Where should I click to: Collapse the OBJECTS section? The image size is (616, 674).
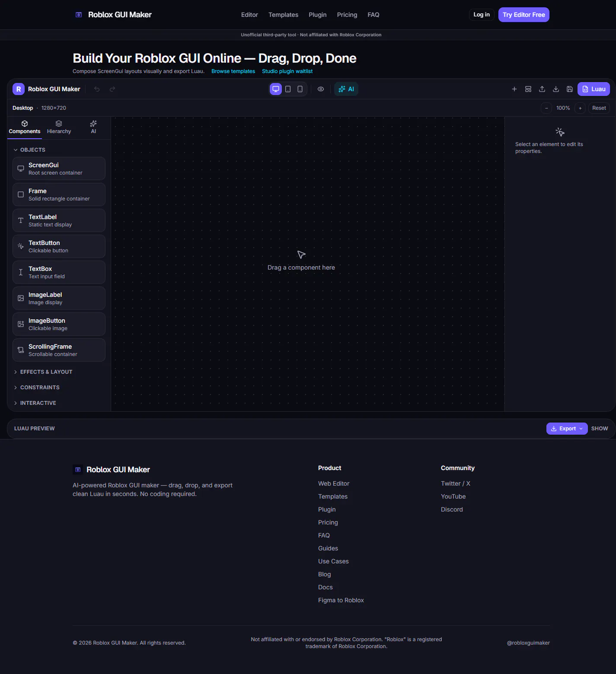(x=29, y=150)
